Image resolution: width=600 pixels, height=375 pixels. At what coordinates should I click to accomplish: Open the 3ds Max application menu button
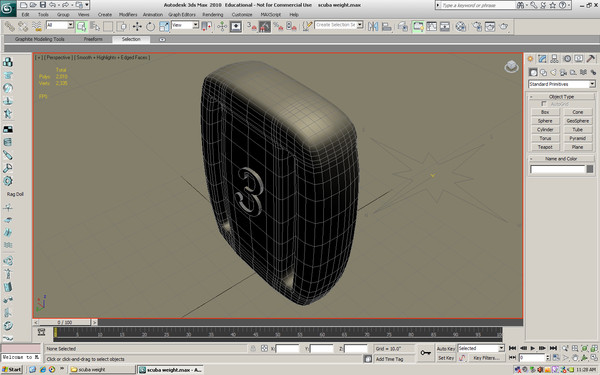click(x=7, y=8)
